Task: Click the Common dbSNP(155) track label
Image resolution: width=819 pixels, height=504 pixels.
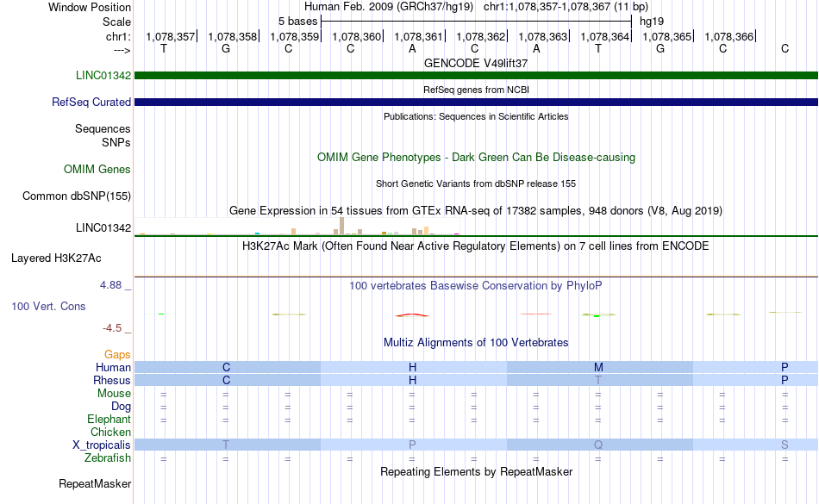Action: [x=77, y=196]
